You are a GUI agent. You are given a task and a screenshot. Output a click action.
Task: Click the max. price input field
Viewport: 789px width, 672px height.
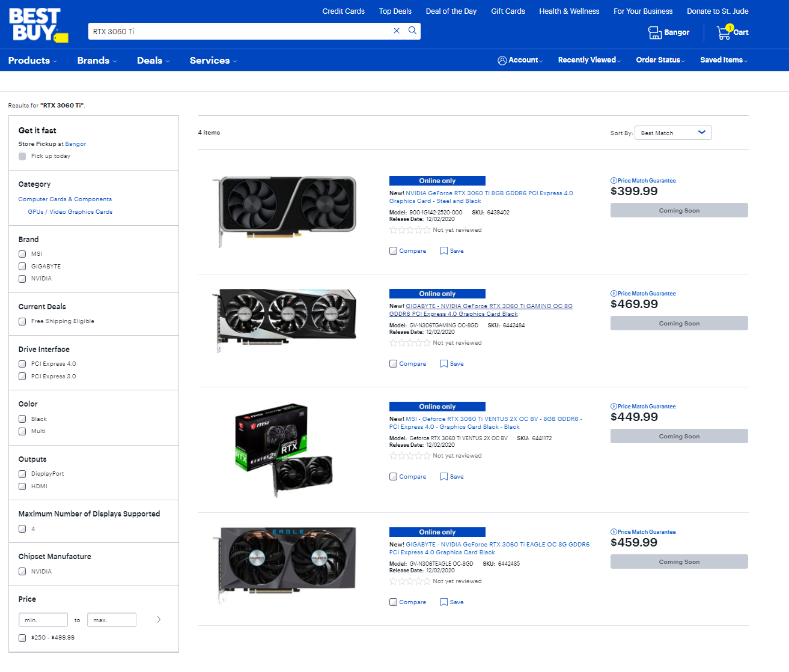(x=112, y=620)
